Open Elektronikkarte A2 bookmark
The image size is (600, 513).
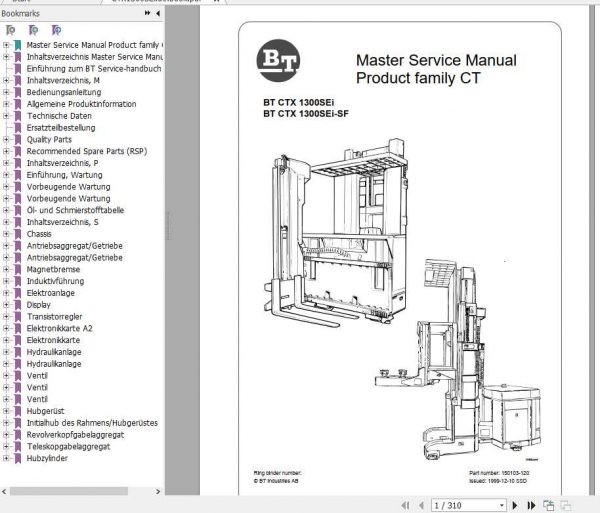tap(59, 328)
